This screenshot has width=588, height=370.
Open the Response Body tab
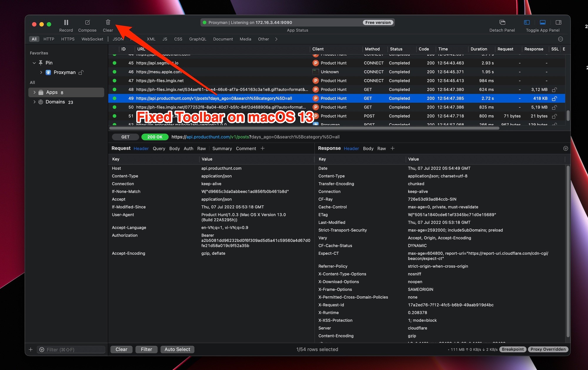(368, 148)
